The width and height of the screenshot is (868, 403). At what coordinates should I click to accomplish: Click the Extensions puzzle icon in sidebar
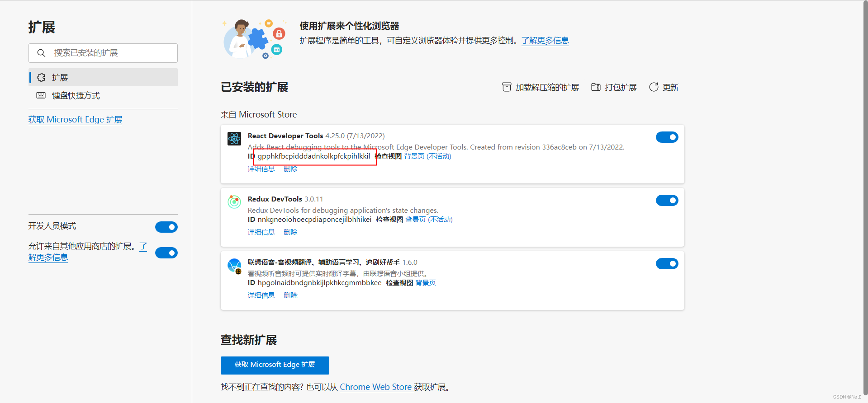(x=41, y=77)
